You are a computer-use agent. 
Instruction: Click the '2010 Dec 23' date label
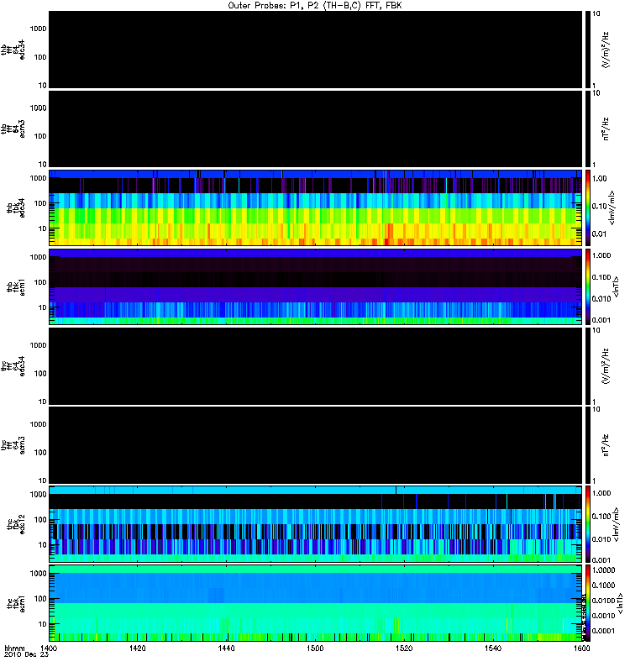[26, 654]
